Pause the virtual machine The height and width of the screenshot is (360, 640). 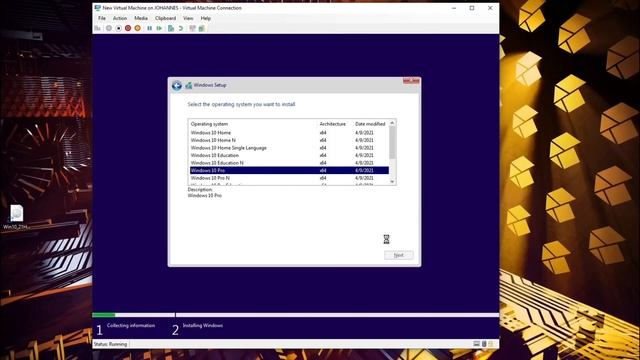149,28
